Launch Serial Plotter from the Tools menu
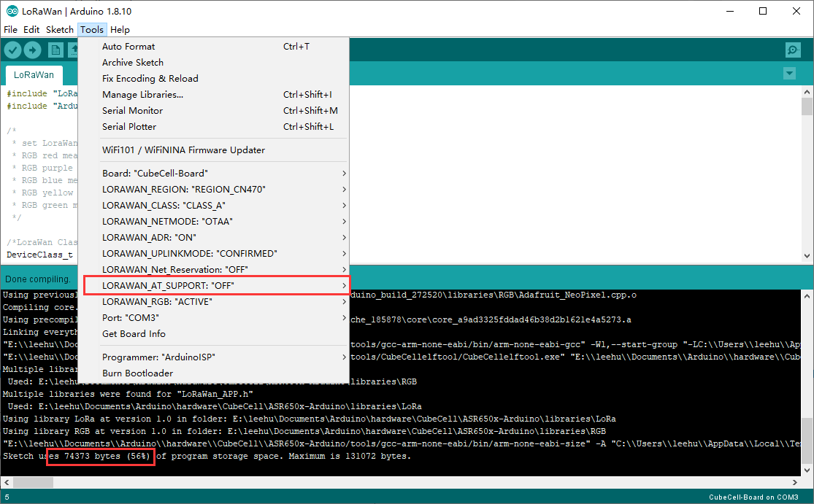This screenshot has width=814, height=504. point(214,127)
